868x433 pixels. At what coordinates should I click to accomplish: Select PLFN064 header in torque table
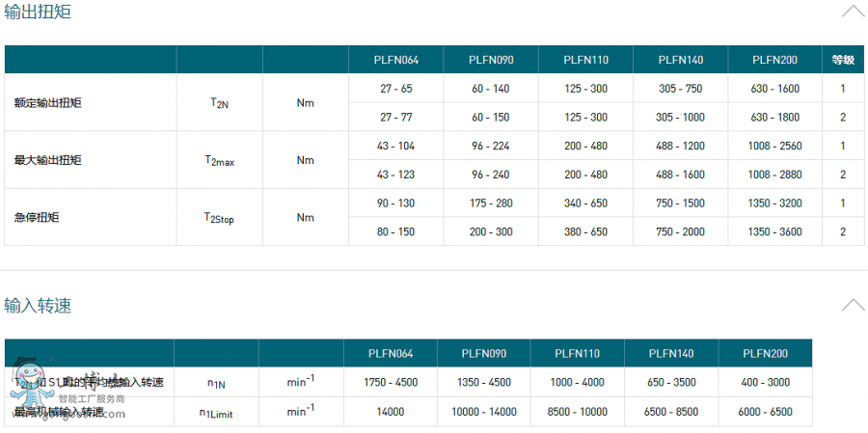pos(395,60)
